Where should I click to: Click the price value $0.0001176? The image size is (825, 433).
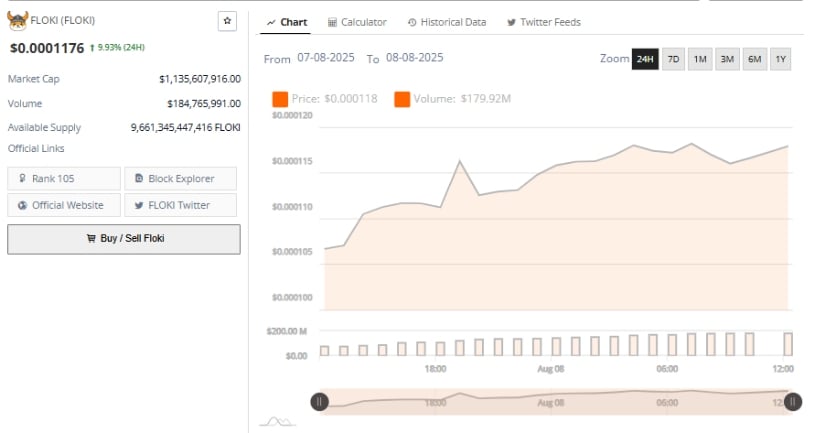[47, 48]
